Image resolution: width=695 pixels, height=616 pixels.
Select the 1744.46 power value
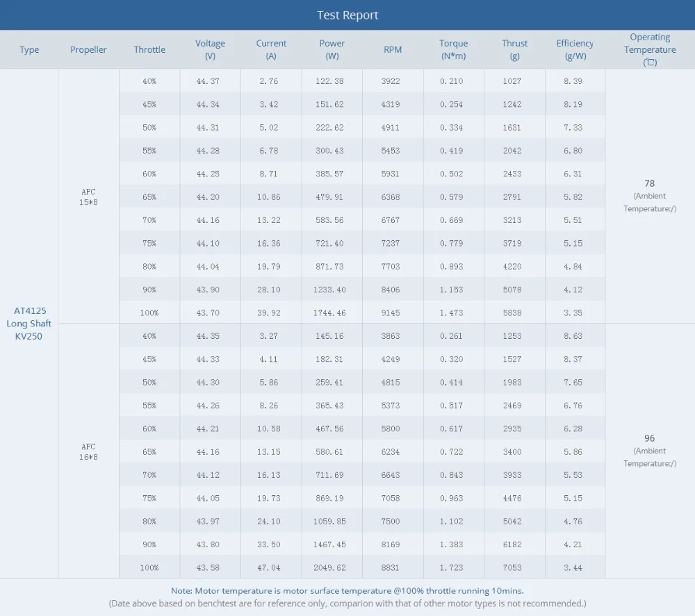(x=329, y=313)
